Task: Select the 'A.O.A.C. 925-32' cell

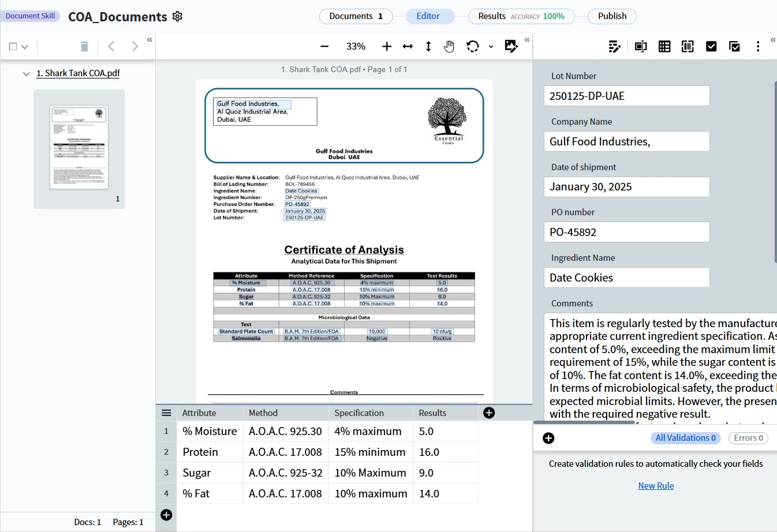Action: point(286,473)
